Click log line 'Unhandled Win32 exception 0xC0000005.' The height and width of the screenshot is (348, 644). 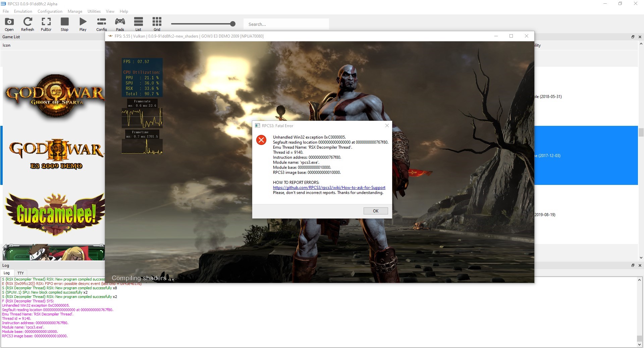[36, 305]
